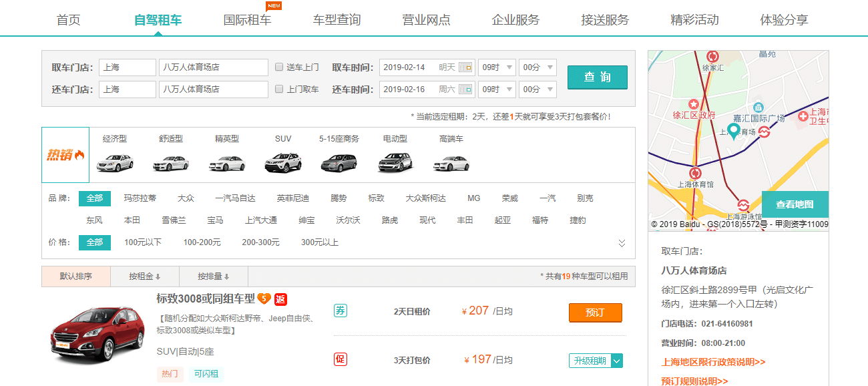Click the 徐汇区政府 star marker on map
Viewport: 868px width, 386px height.
(x=694, y=104)
